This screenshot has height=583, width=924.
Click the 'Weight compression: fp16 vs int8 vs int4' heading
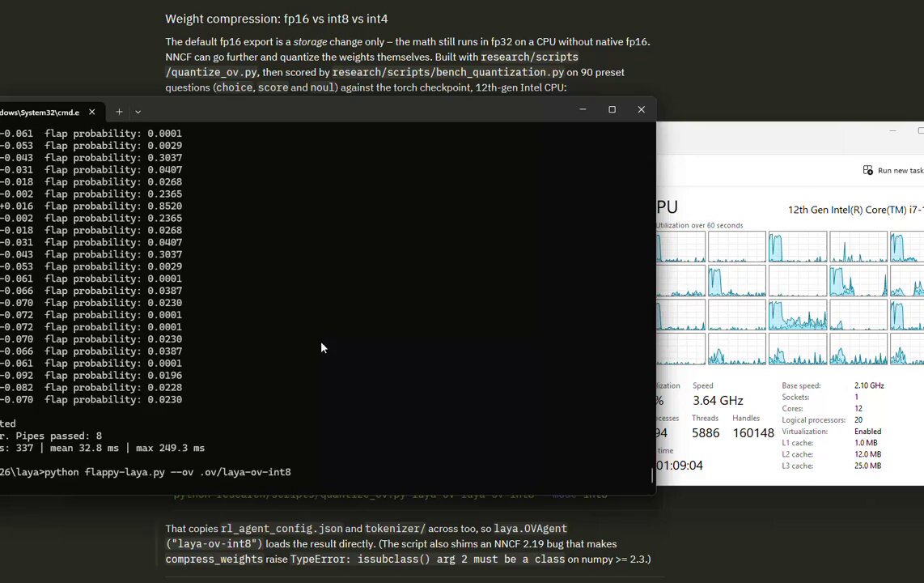277,19
